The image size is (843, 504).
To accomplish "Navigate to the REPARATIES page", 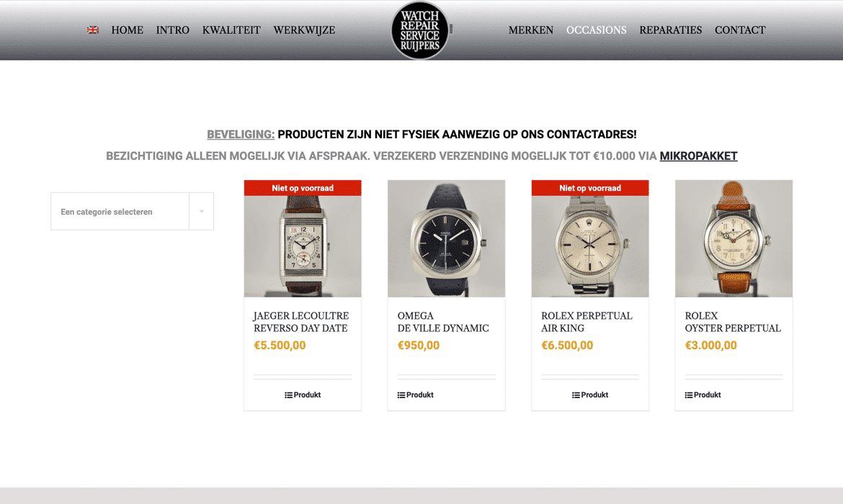I will pyautogui.click(x=670, y=30).
